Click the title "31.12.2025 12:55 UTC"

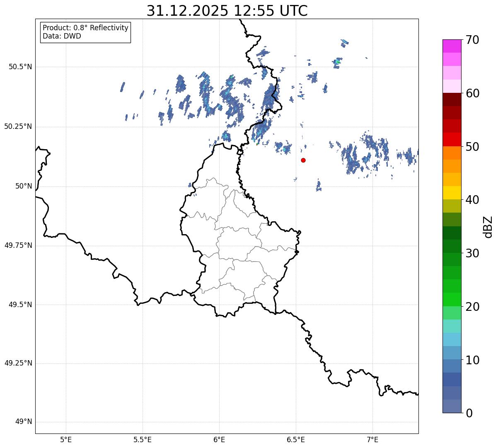pyautogui.click(x=227, y=11)
